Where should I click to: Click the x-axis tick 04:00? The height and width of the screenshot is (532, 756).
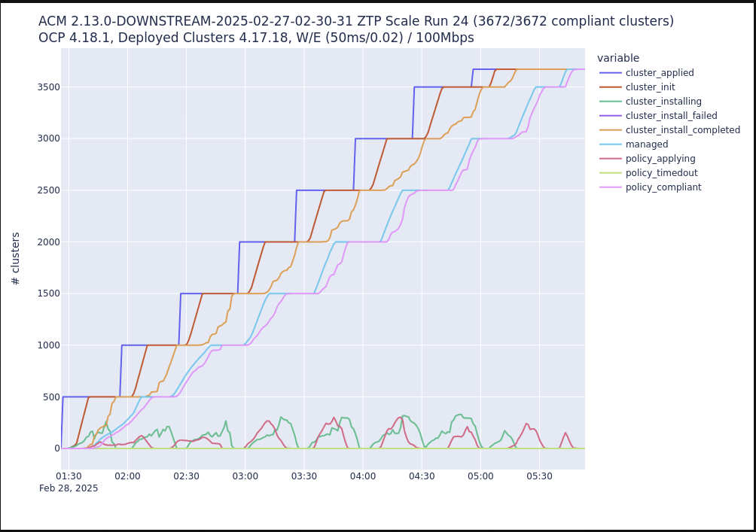(x=363, y=476)
